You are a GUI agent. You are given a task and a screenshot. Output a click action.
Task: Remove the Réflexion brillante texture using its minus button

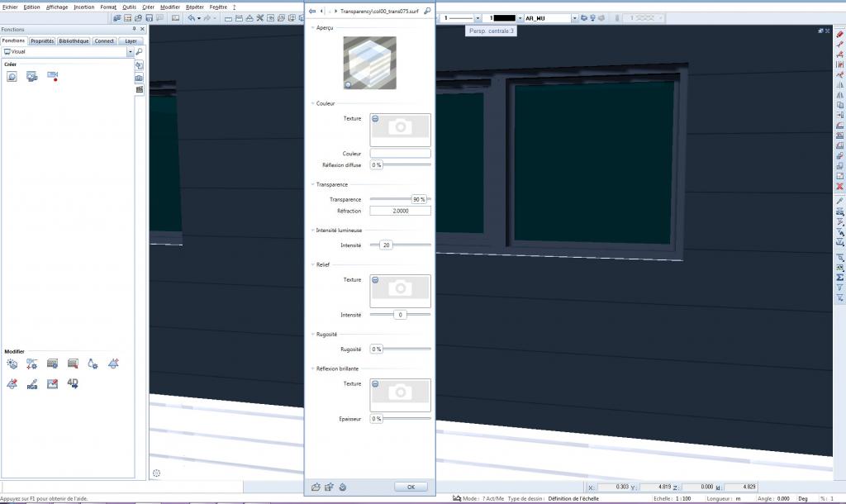coord(376,384)
